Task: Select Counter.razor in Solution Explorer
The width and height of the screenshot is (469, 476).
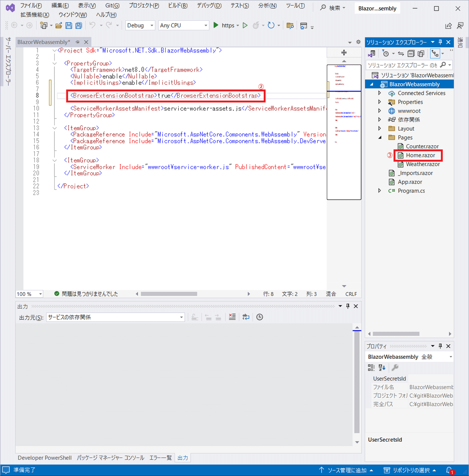Action: 422,146
